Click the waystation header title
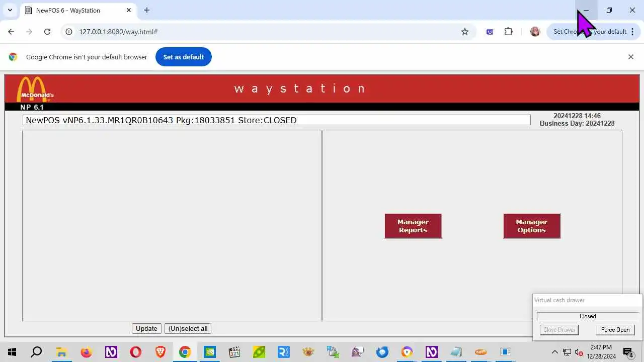The image size is (644, 362). 300,88
